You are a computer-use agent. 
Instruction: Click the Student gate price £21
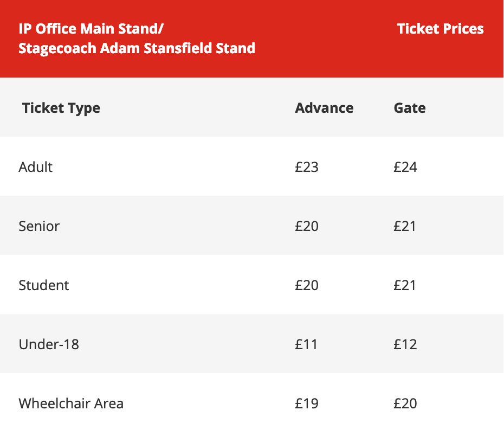405,285
